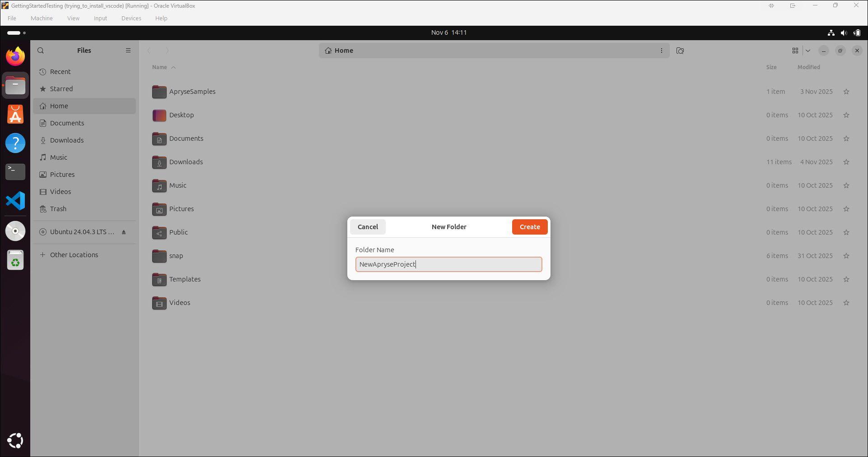The height and width of the screenshot is (457, 868).
Task: Click the search-folder icon beside the path bar
Action: (680, 51)
